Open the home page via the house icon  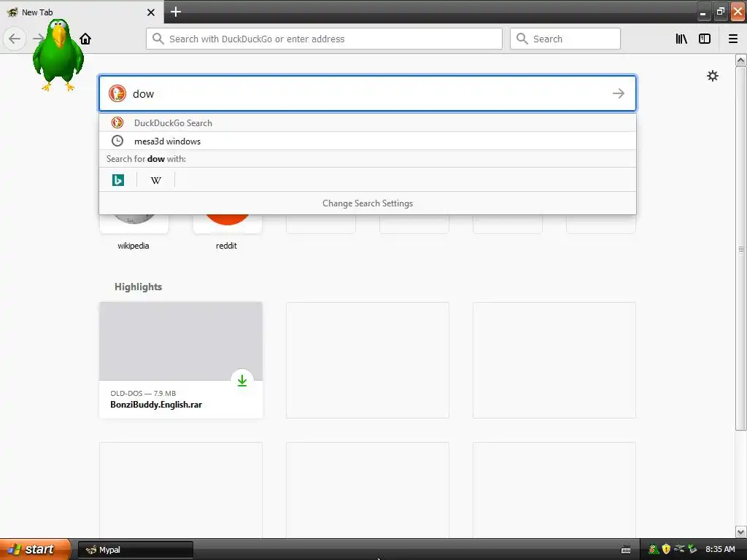point(85,39)
